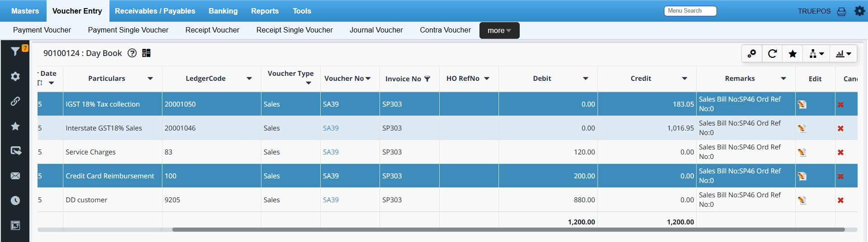Cancel the DD customer entry

840,200
